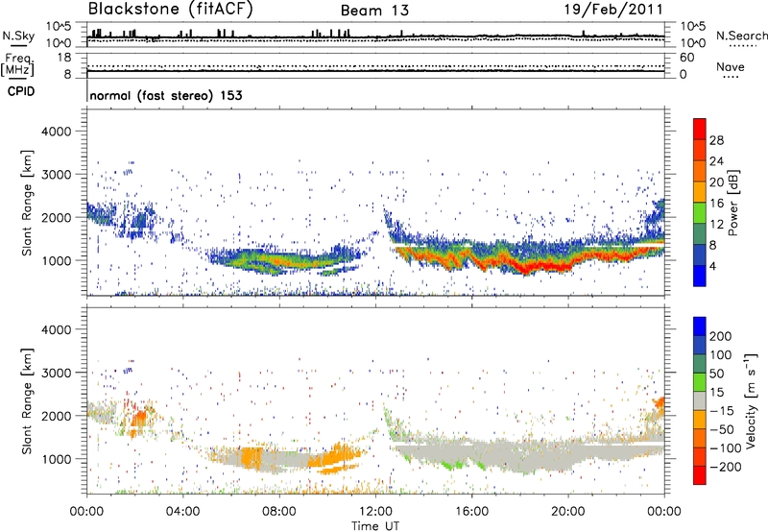Click the 'Freq. [MHz]' label

click(17, 64)
